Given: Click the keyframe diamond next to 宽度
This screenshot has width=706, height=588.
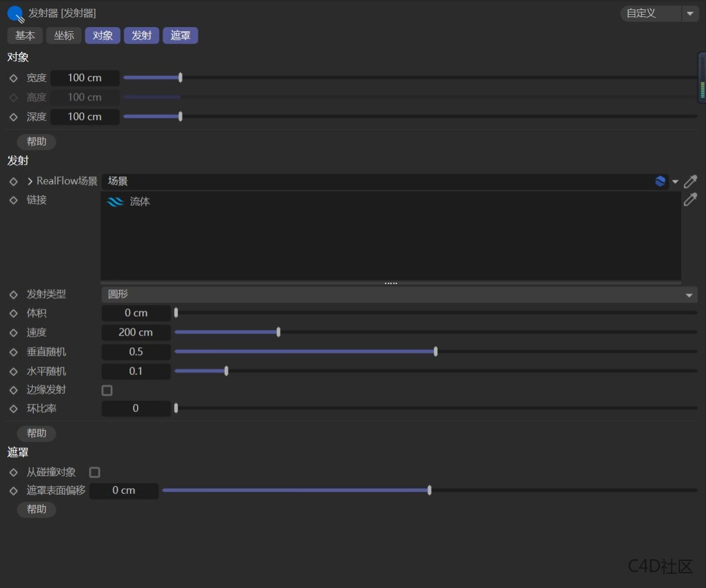Looking at the screenshot, I should point(13,77).
